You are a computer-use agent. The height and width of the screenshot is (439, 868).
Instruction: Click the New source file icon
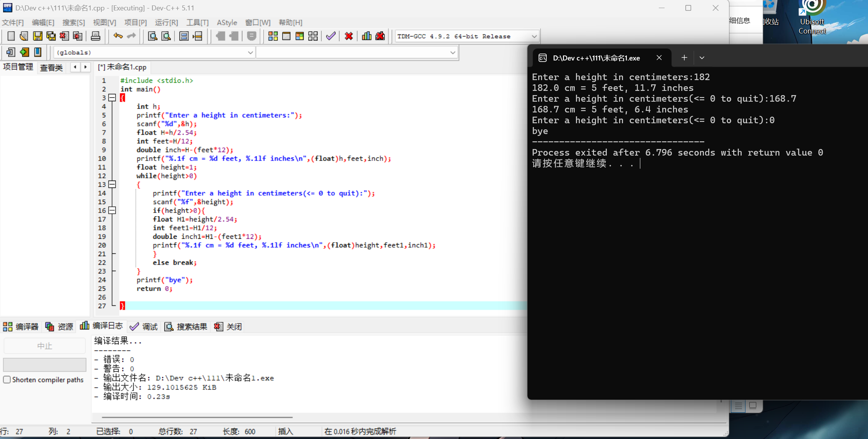tap(11, 36)
